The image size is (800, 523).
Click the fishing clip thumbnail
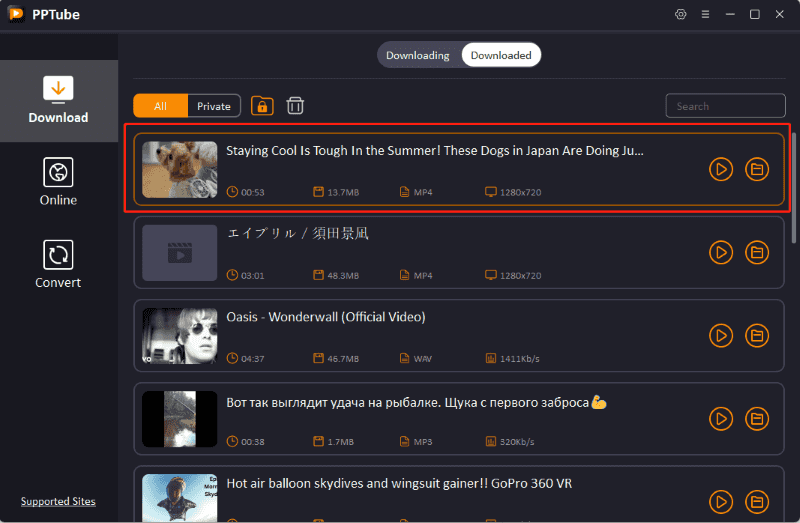coord(180,419)
